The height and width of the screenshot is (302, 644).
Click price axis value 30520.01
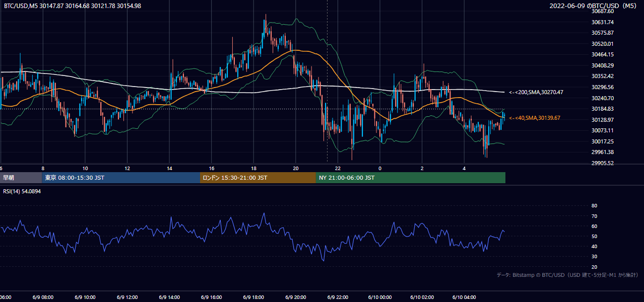pyautogui.click(x=603, y=44)
